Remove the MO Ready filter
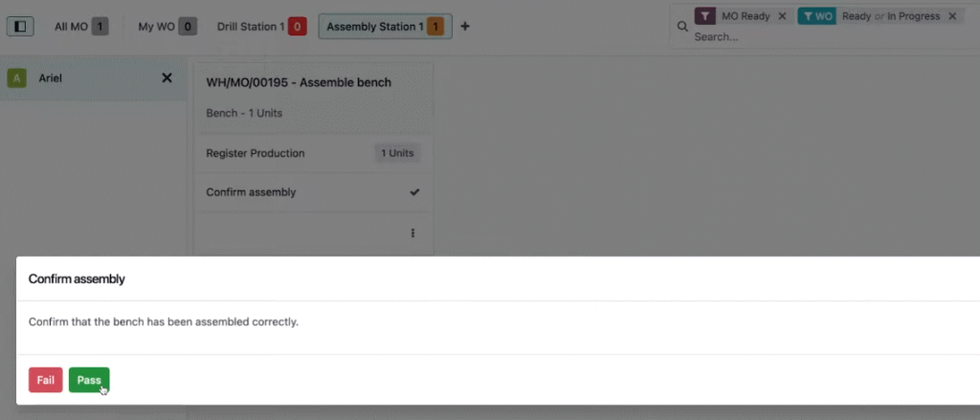The width and height of the screenshot is (980, 420). (x=782, y=16)
